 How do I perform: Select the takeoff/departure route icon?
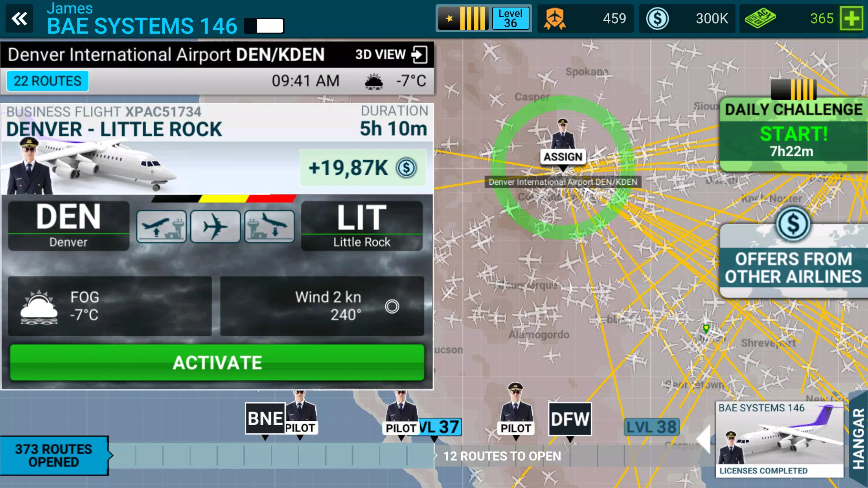(161, 225)
